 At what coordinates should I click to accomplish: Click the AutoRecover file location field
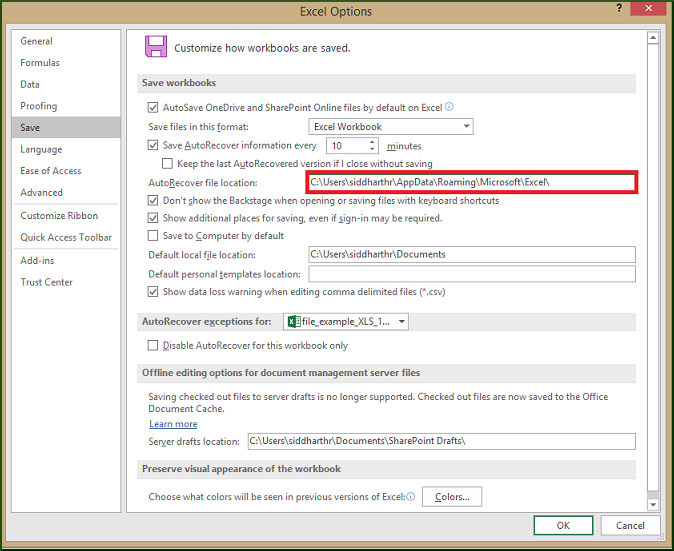coord(472,182)
